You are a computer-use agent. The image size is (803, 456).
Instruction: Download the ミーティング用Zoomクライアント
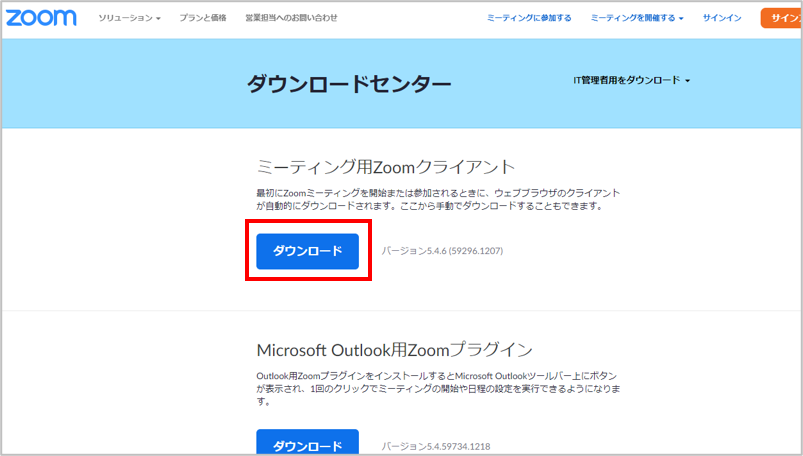[308, 251]
